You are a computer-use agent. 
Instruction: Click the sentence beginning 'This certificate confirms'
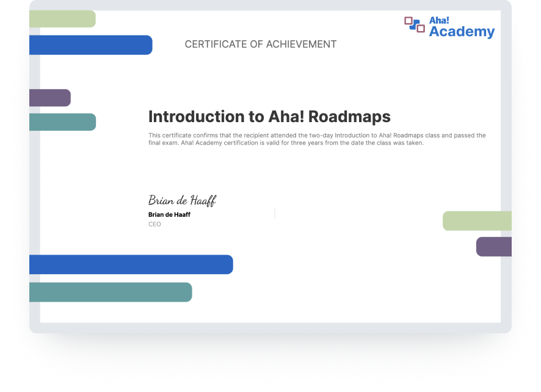click(317, 136)
